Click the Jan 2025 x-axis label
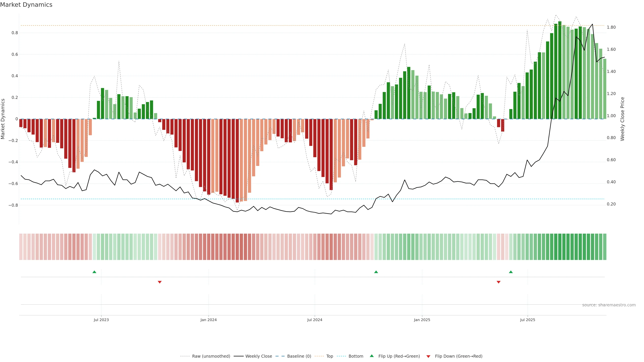The height and width of the screenshot is (362, 644). pyautogui.click(x=422, y=320)
